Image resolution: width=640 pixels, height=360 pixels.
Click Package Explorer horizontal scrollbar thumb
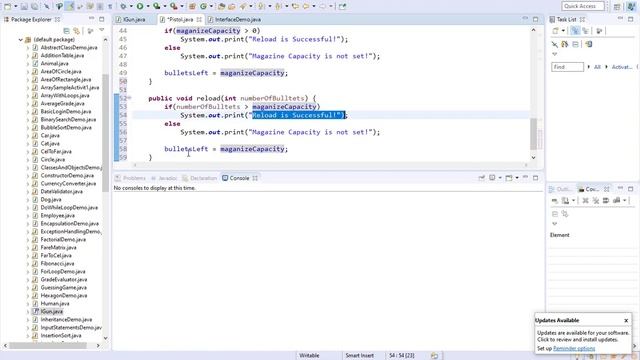click(48, 345)
